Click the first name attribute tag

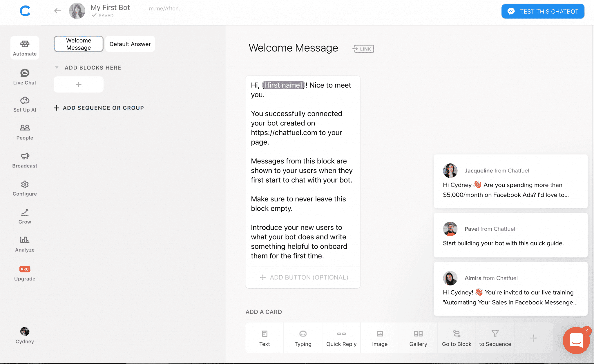coord(283,85)
